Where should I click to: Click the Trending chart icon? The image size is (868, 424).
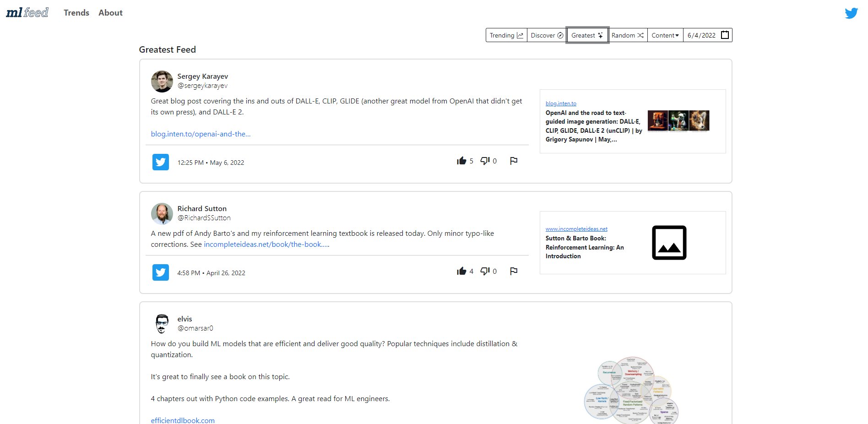coord(520,35)
